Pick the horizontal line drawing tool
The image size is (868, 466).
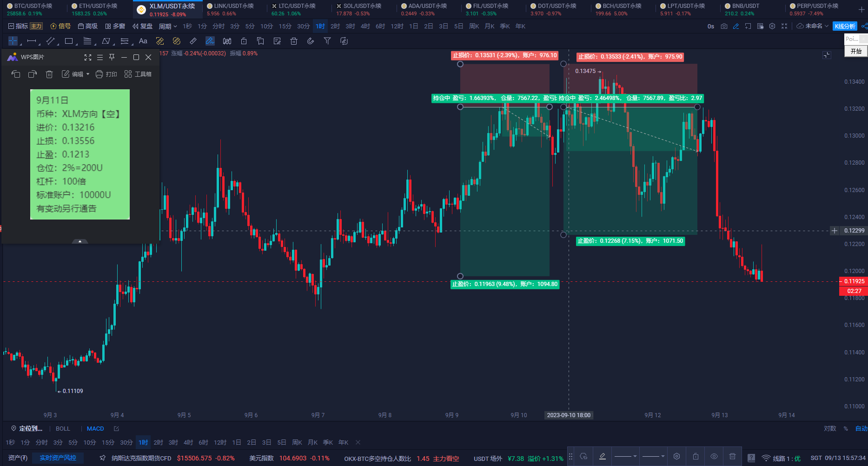tap(32, 41)
